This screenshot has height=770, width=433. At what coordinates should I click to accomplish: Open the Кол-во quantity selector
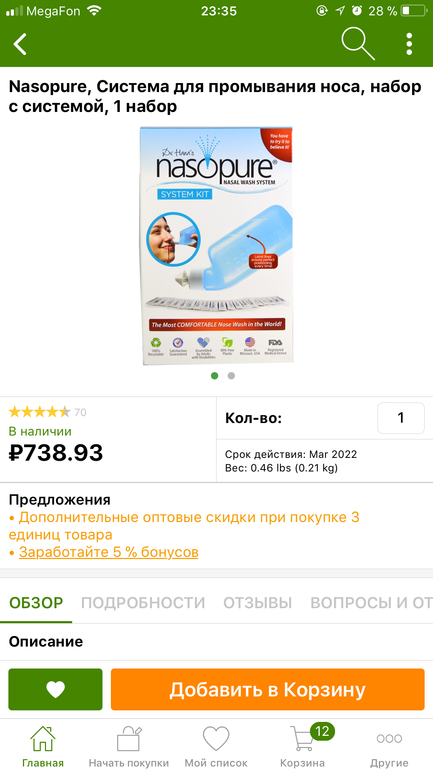tap(401, 418)
